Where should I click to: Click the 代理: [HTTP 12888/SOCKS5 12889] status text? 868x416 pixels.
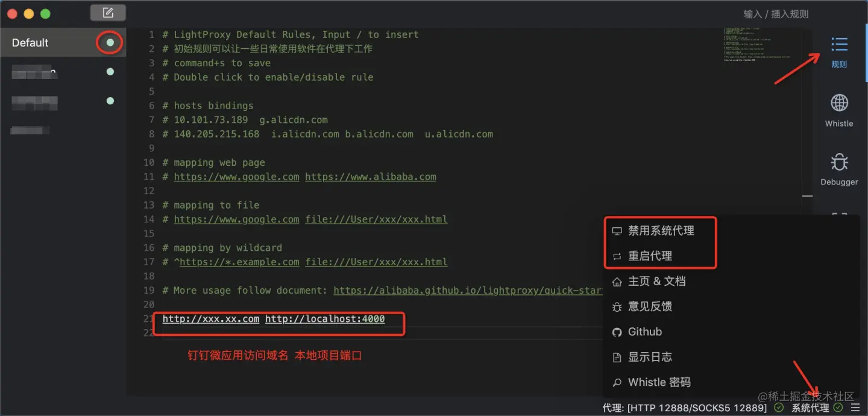click(685, 408)
